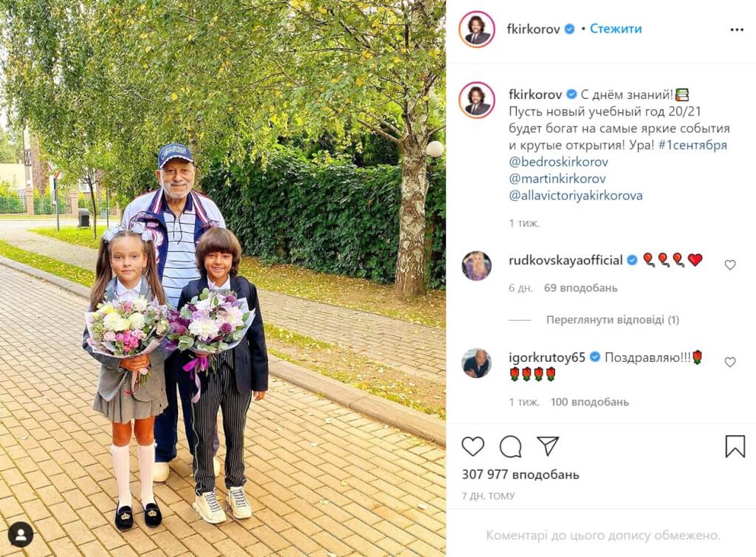Open the #1сентября hashtag

(693, 145)
